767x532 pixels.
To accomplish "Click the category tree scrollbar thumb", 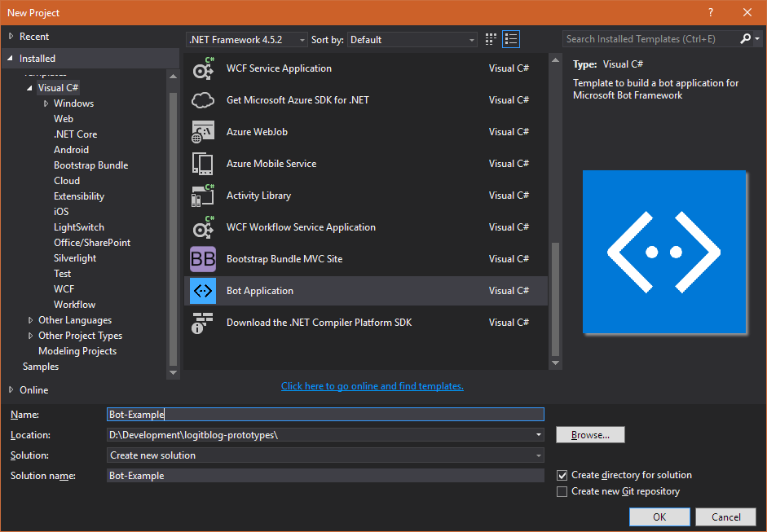I will point(173,229).
